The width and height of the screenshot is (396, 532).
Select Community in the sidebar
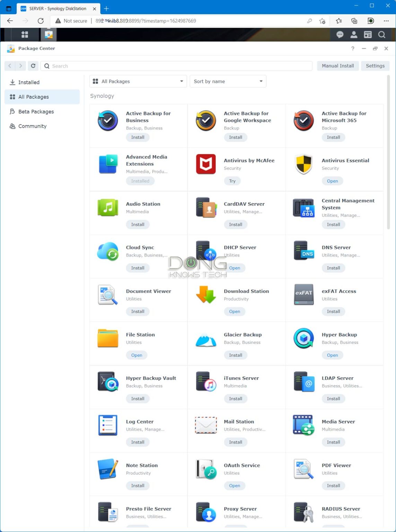(32, 126)
